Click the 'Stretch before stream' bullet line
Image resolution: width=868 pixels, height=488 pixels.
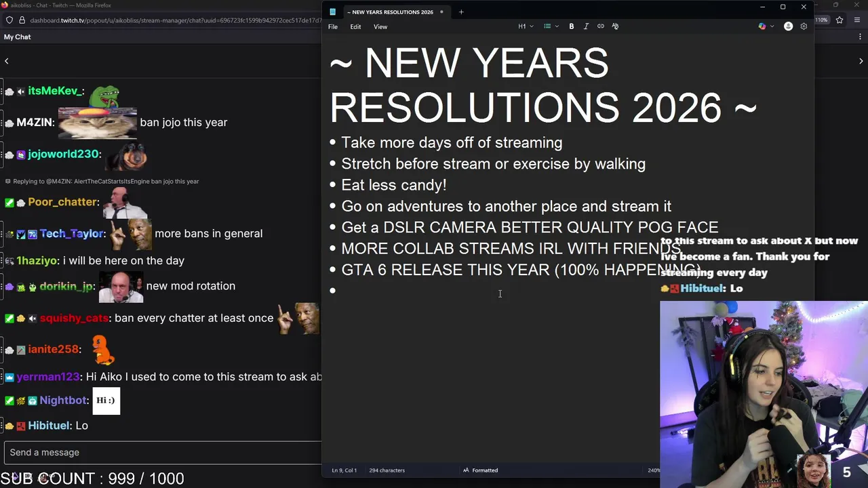(493, 164)
